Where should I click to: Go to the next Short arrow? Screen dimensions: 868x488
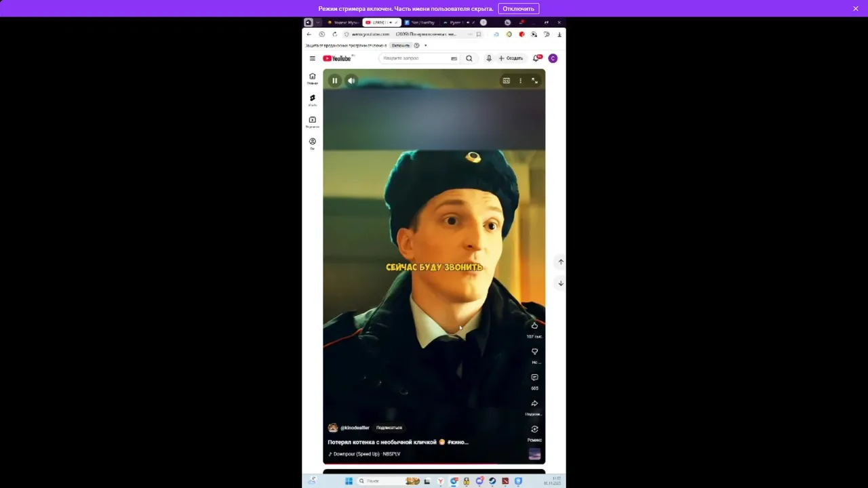561,283
